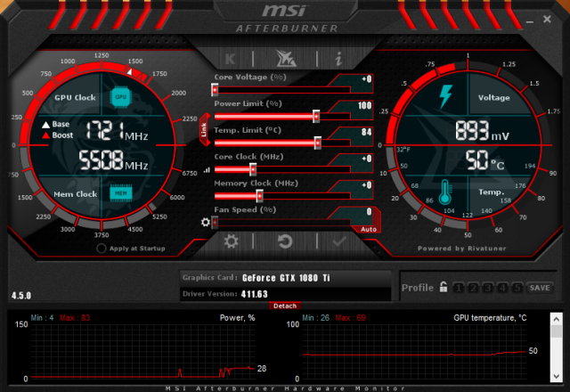
Task: Click the profile SAVE button
Action: (x=540, y=288)
